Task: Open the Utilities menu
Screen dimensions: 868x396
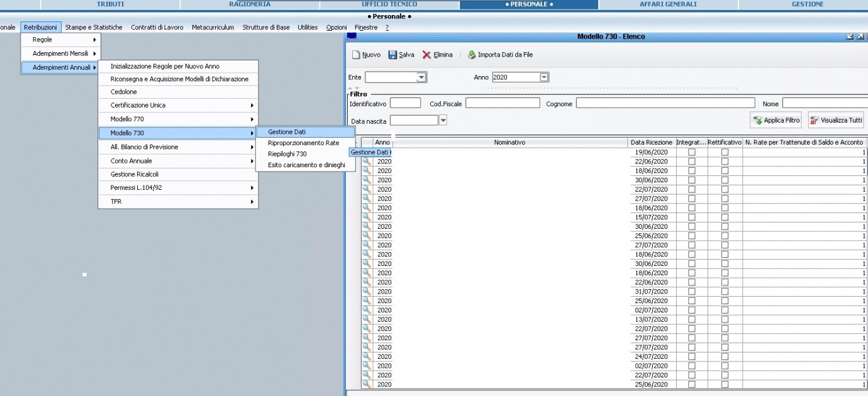Action: tap(308, 27)
